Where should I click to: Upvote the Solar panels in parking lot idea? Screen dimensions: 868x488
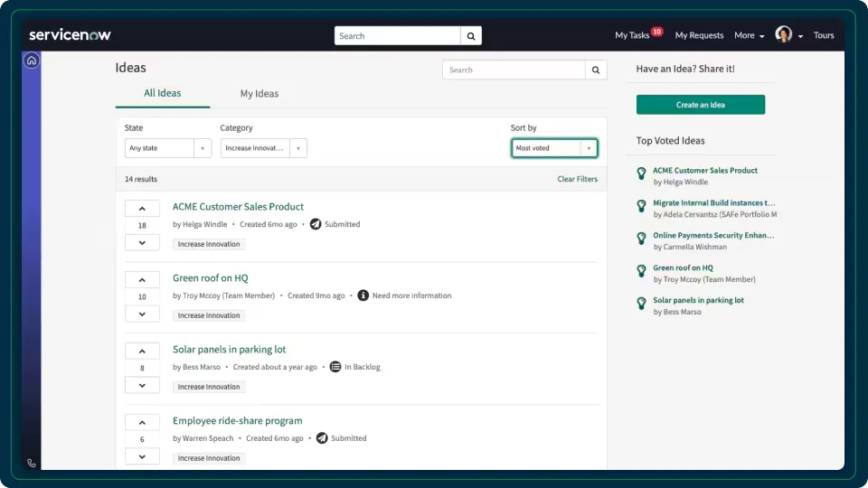tap(142, 352)
